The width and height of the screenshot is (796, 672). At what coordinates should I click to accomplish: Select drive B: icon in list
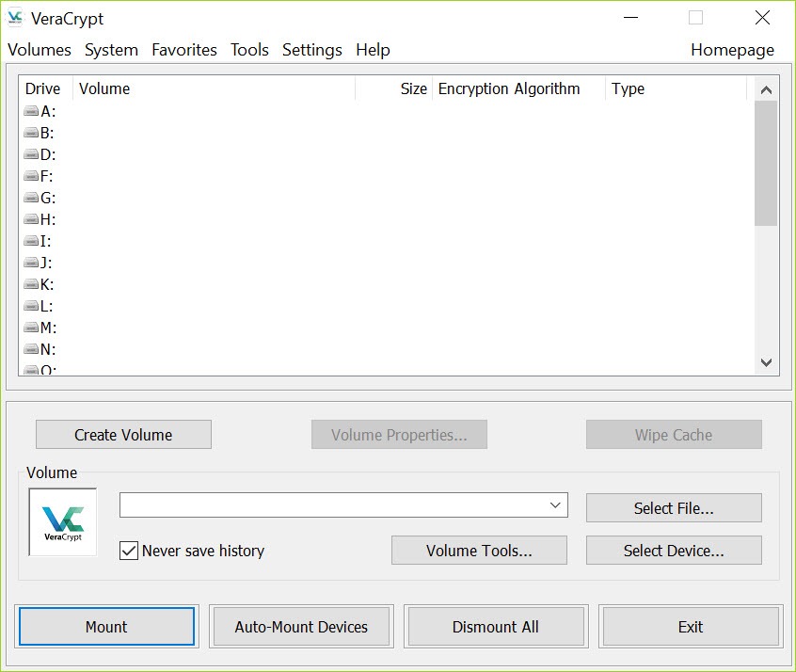coord(31,133)
